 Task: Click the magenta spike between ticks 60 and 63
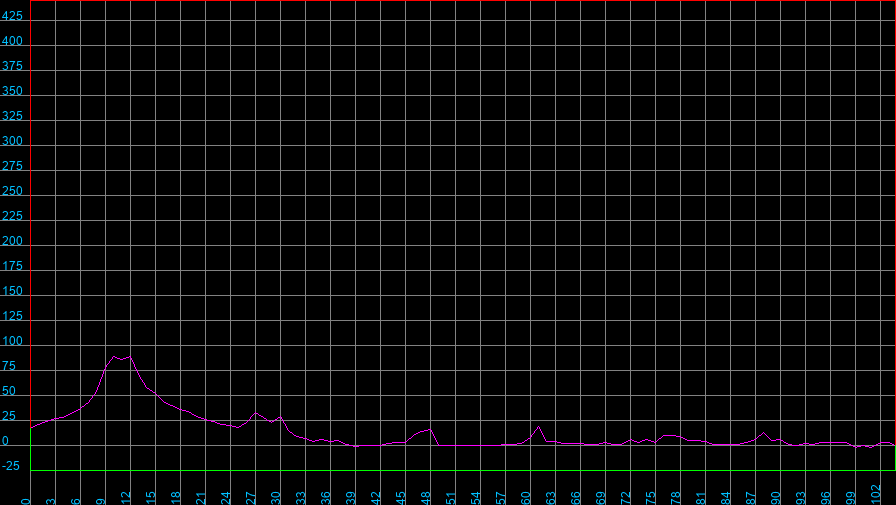(539, 426)
